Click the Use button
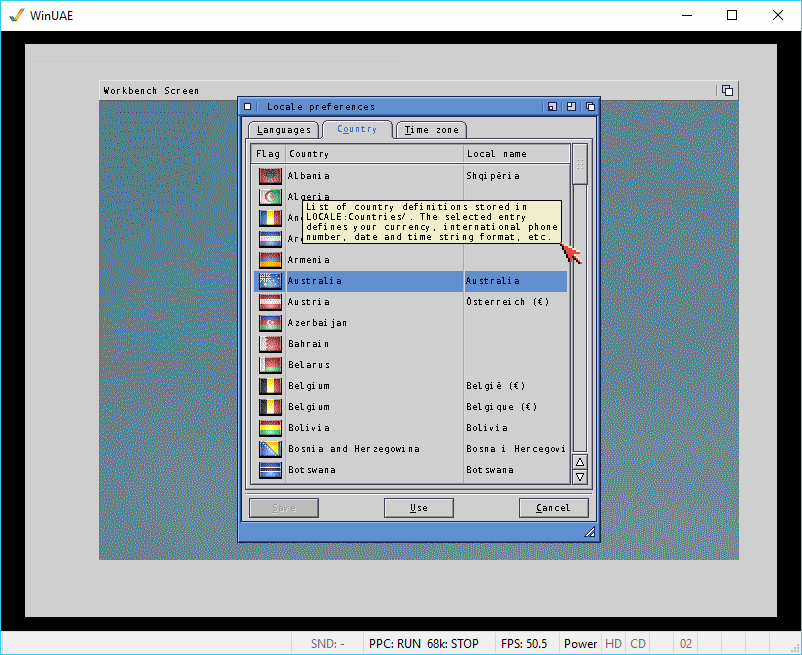802x655 pixels. point(419,508)
